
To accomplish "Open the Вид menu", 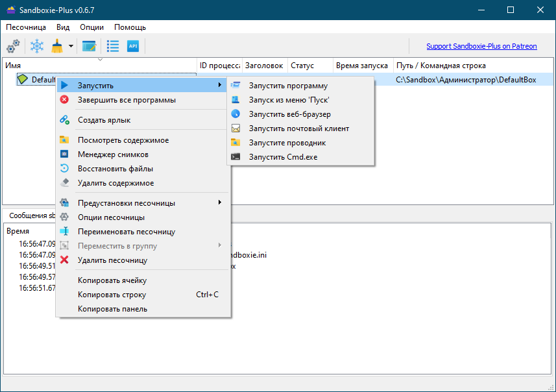I will coord(63,27).
